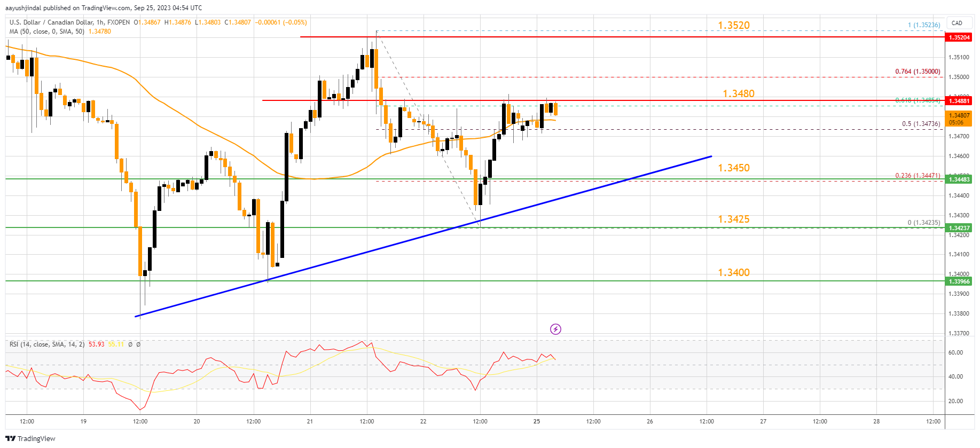
Task: Click the date label 19 on time axis
Action: coord(83,421)
